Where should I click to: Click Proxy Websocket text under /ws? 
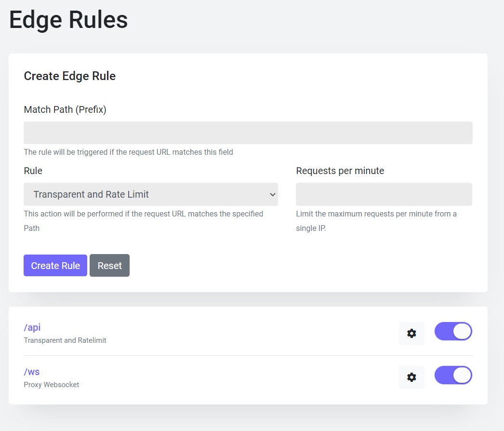[52, 385]
